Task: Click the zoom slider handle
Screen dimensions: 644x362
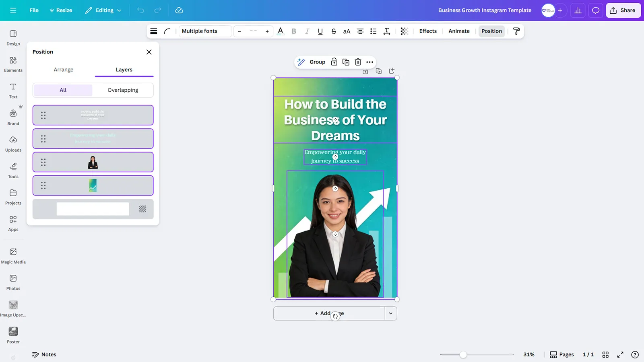Action: pyautogui.click(x=463, y=354)
